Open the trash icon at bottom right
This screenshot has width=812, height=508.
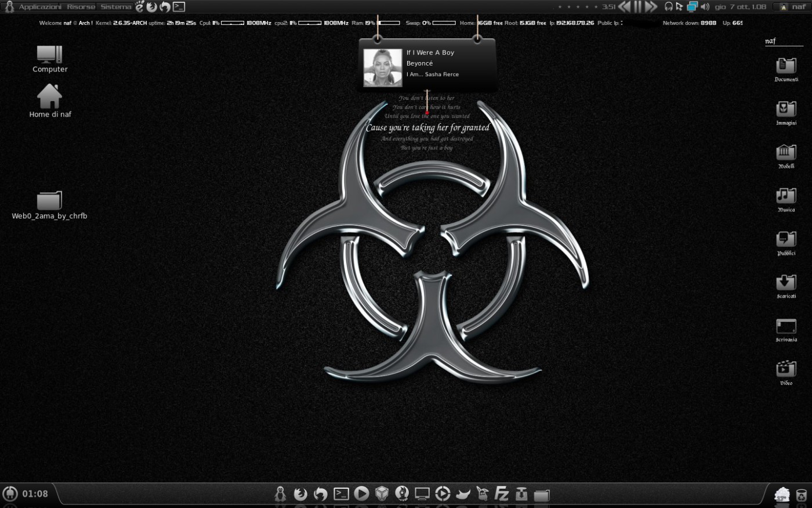pyautogui.click(x=801, y=495)
